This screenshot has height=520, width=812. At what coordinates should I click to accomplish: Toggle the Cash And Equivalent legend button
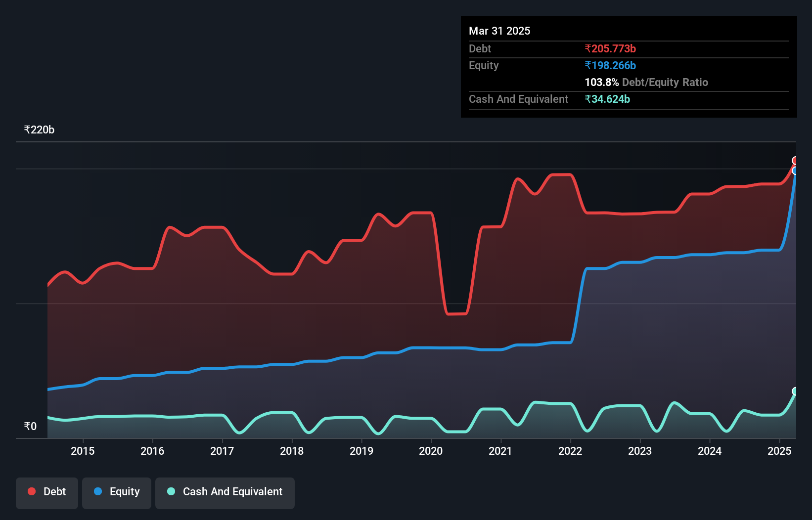point(225,493)
